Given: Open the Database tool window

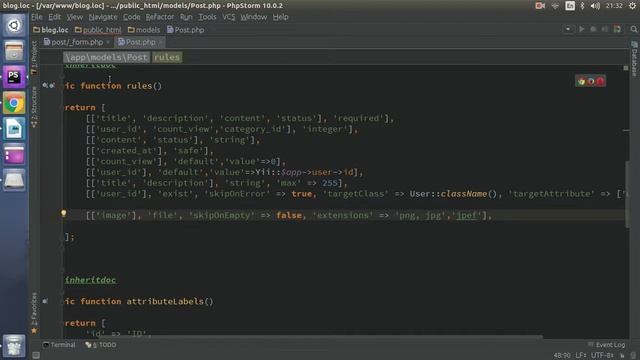Looking at the screenshot, I should (x=634, y=59).
